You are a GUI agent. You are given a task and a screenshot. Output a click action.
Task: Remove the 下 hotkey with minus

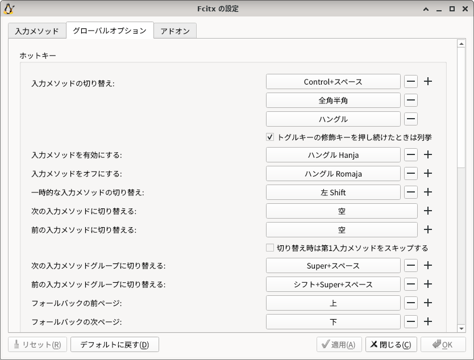tap(411, 322)
